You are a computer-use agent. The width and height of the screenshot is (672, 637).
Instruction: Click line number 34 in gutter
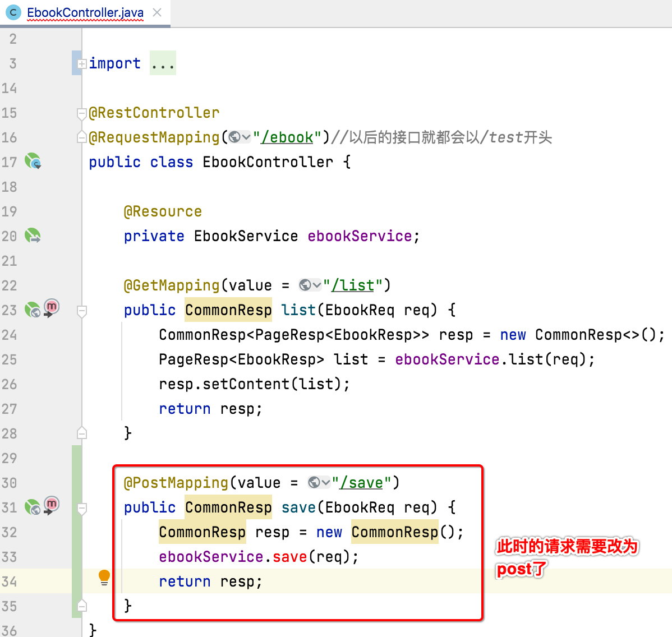click(x=9, y=581)
